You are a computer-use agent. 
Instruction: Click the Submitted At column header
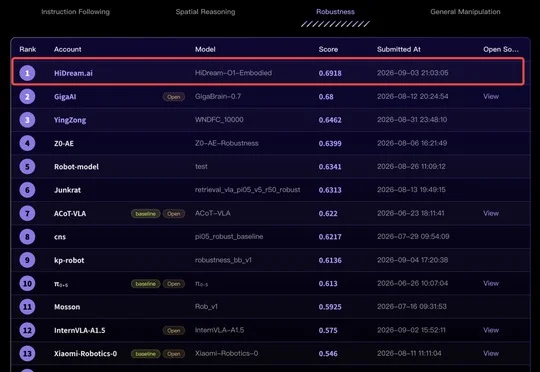click(398, 49)
